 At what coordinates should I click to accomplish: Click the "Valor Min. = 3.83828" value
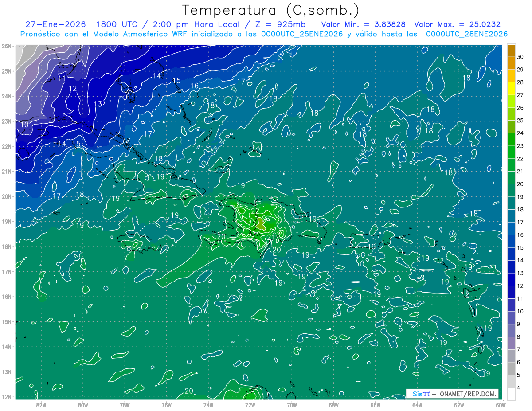[x=364, y=24]
